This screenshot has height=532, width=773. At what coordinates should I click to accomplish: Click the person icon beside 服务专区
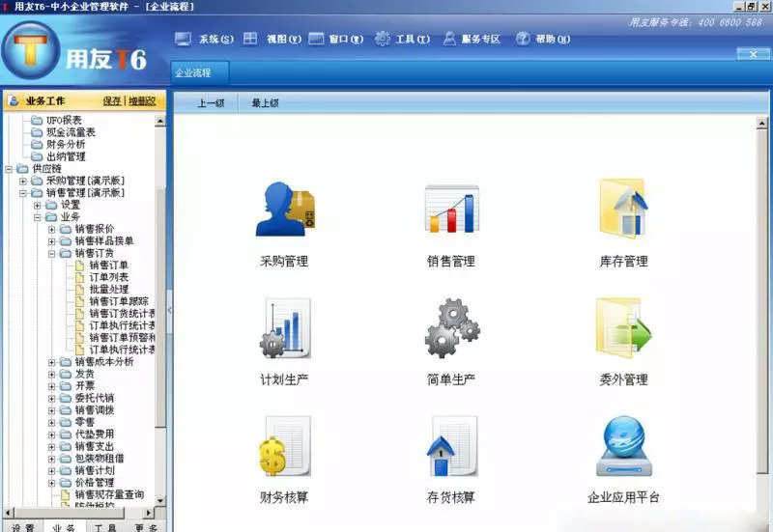coord(449,39)
